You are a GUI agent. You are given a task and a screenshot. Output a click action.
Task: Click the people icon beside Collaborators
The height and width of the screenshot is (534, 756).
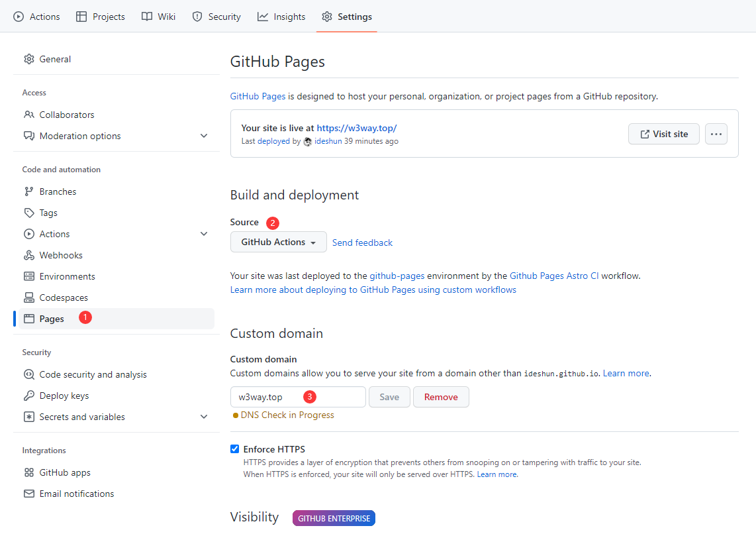(x=29, y=115)
